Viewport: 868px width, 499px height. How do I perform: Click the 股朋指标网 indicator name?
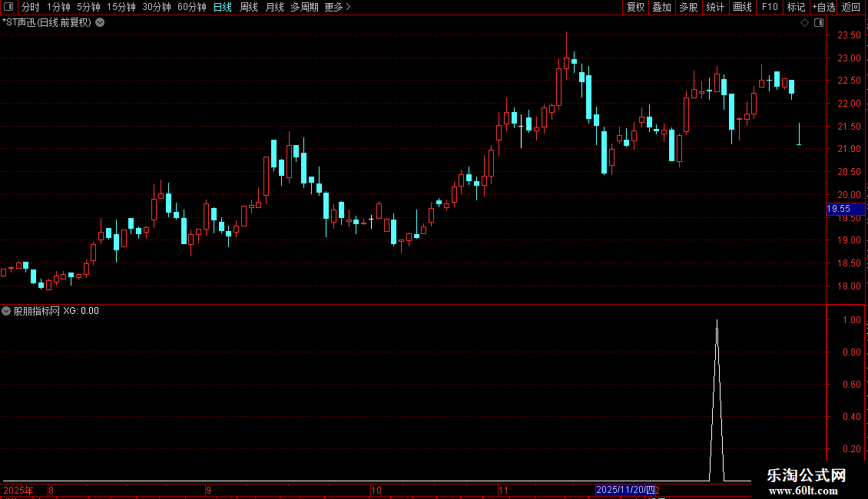tap(37, 311)
